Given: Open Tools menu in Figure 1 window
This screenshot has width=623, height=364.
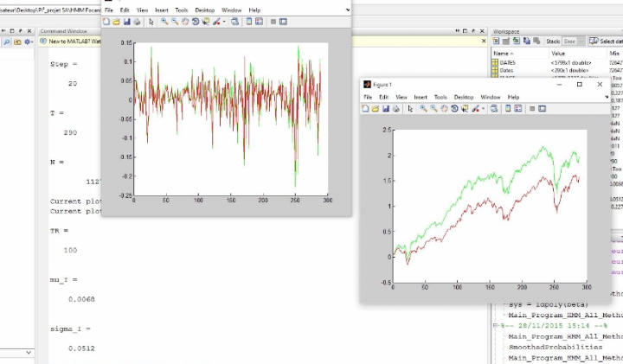Looking at the screenshot, I should click(440, 97).
